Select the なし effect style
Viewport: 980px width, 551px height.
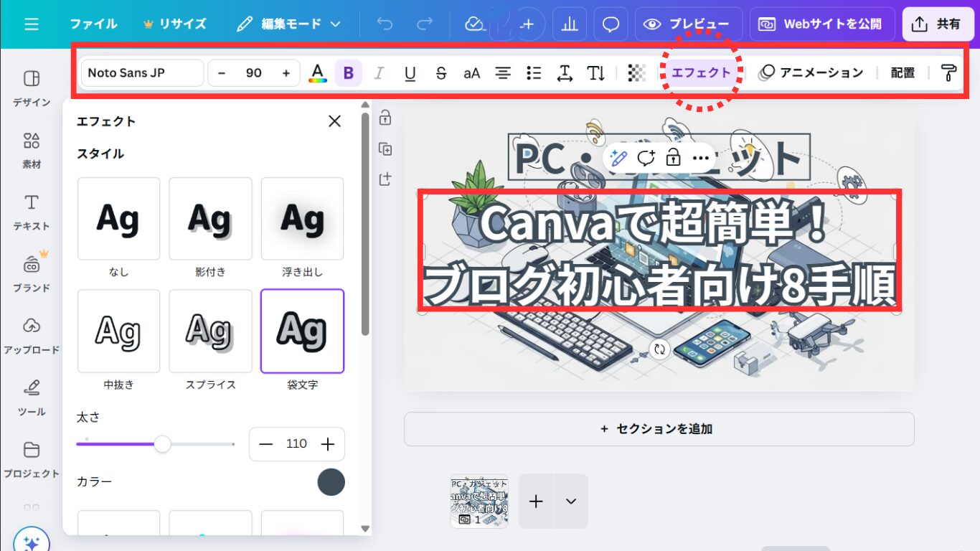pyautogui.click(x=118, y=219)
